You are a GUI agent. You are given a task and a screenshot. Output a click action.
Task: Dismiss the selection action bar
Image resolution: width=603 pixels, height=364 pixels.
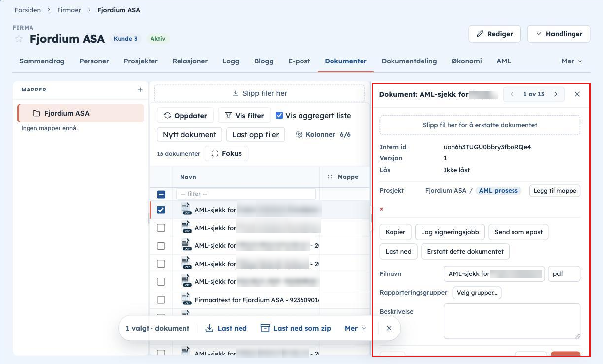pyautogui.click(x=389, y=328)
